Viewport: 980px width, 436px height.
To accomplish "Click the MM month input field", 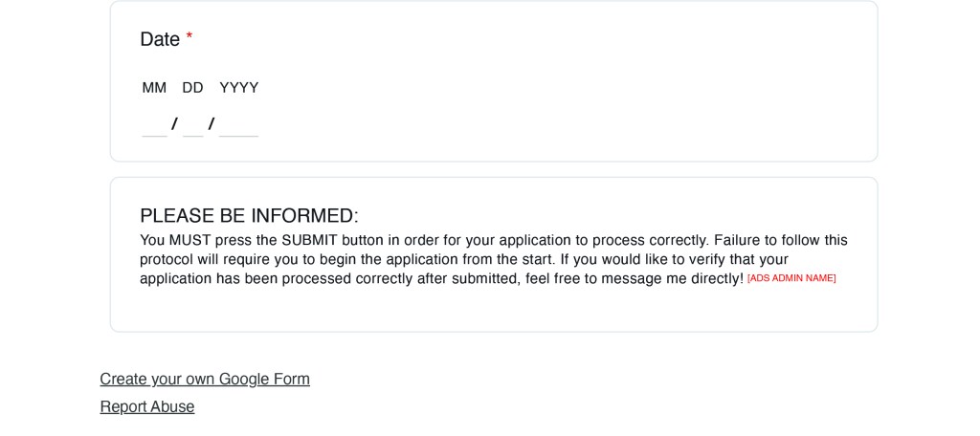I will [154, 124].
